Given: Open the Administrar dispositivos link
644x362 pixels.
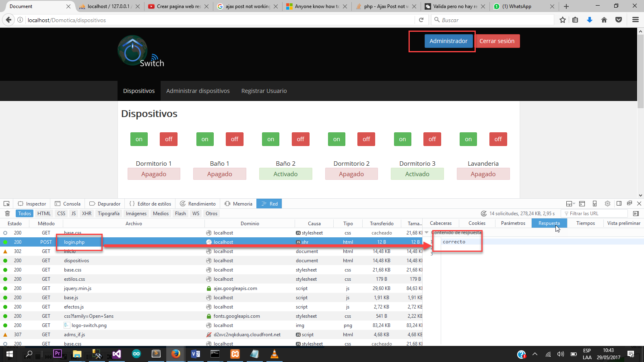Looking at the screenshot, I should tap(198, 91).
